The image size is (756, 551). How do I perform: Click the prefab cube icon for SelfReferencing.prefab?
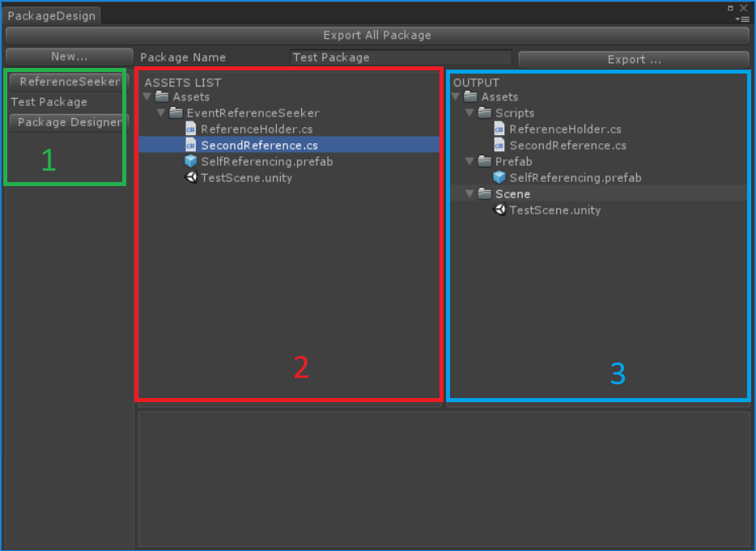(191, 162)
